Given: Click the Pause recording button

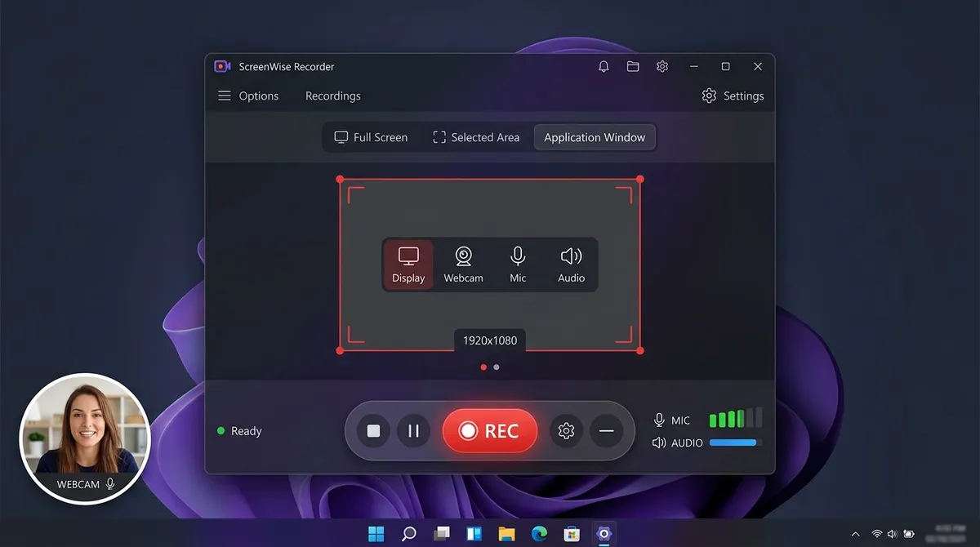Looking at the screenshot, I should coord(414,431).
